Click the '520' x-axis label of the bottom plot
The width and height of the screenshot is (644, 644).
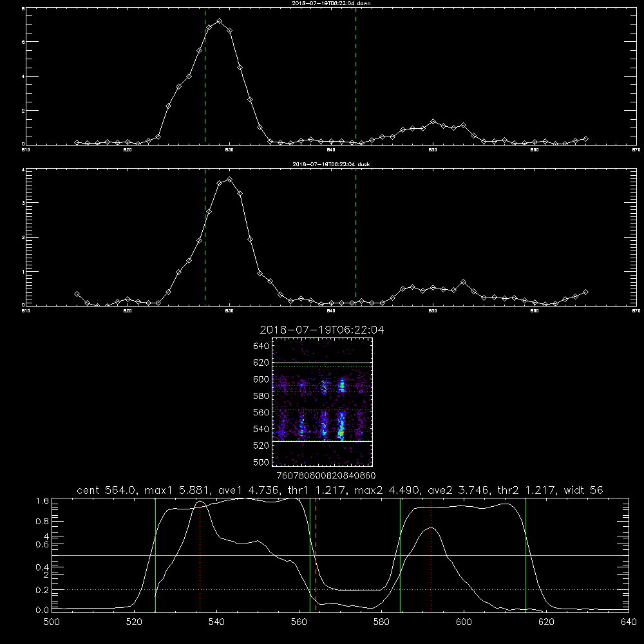click(134, 622)
